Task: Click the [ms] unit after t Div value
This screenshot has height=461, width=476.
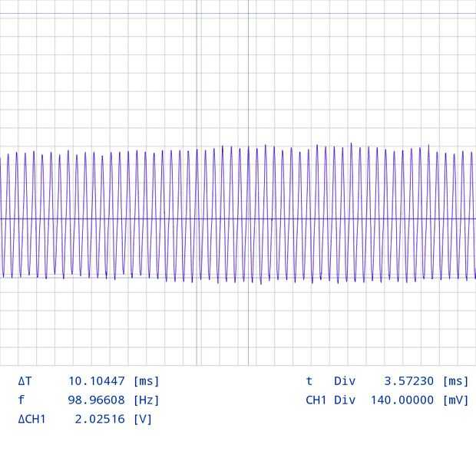Action: [456, 381]
